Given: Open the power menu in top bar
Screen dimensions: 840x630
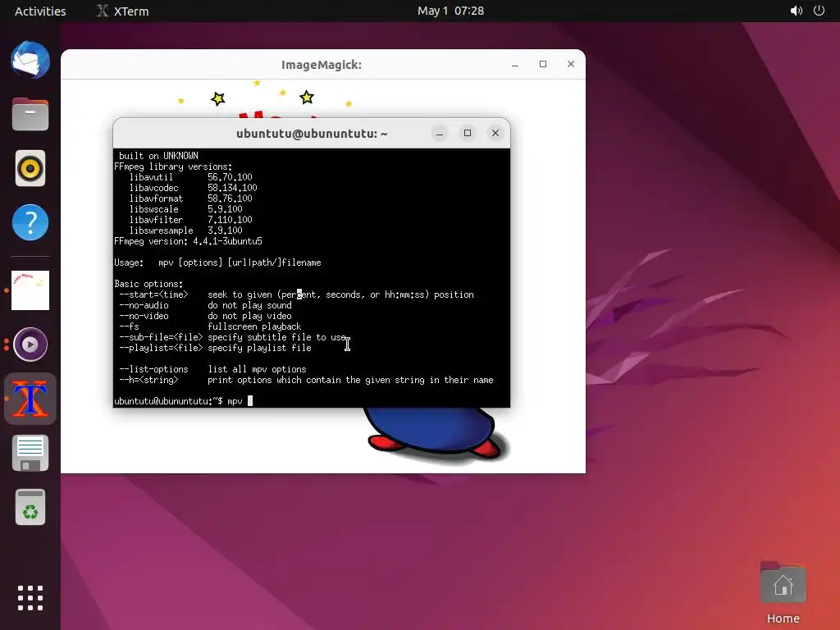Looking at the screenshot, I should pyautogui.click(x=819, y=11).
